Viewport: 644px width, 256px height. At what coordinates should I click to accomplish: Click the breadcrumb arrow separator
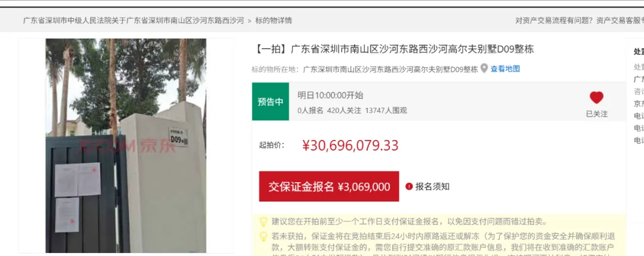(x=249, y=21)
